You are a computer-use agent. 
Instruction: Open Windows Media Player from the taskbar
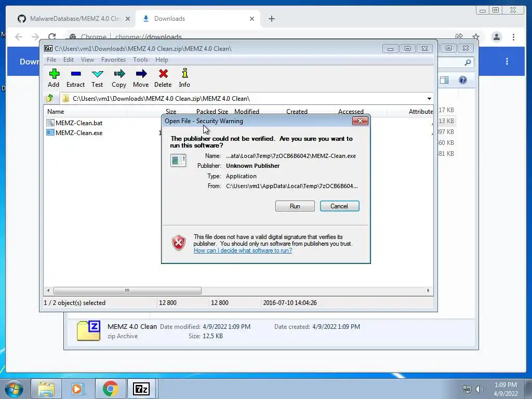point(78,389)
